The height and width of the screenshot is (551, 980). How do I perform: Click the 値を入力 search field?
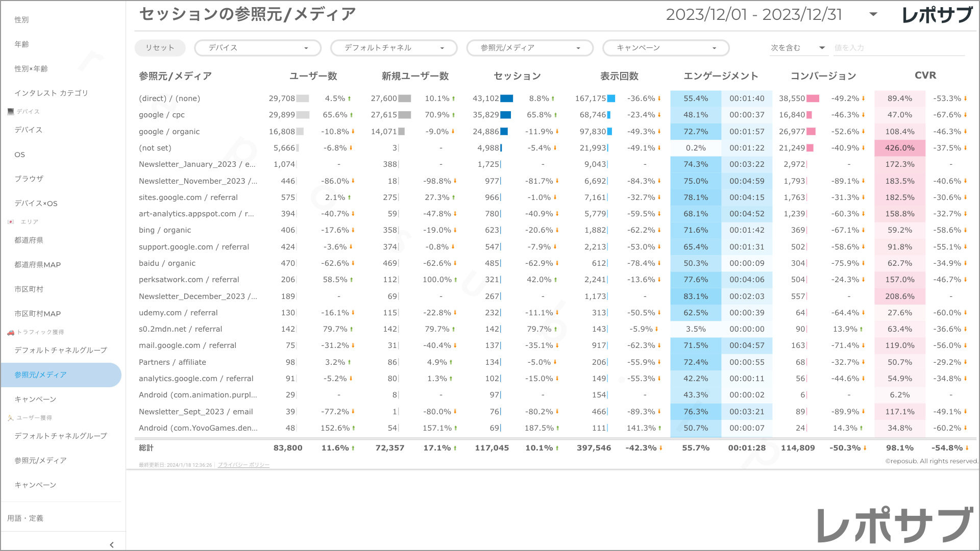[898, 48]
